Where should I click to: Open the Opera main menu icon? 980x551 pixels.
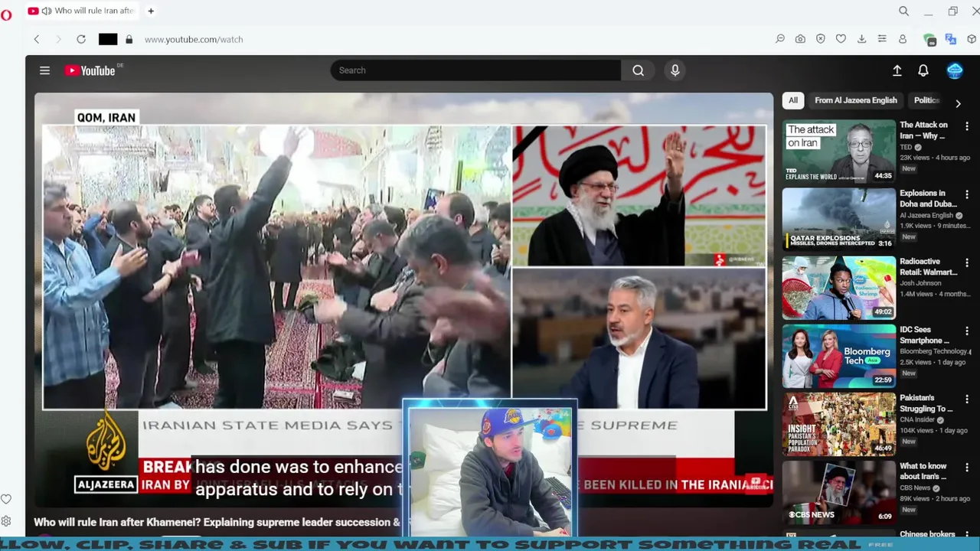[6, 15]
